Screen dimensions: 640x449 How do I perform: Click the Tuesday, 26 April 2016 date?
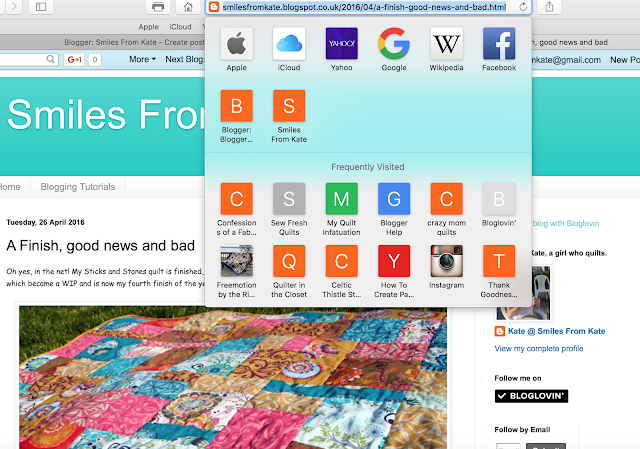pyautogui.click(x=45, y=222)
